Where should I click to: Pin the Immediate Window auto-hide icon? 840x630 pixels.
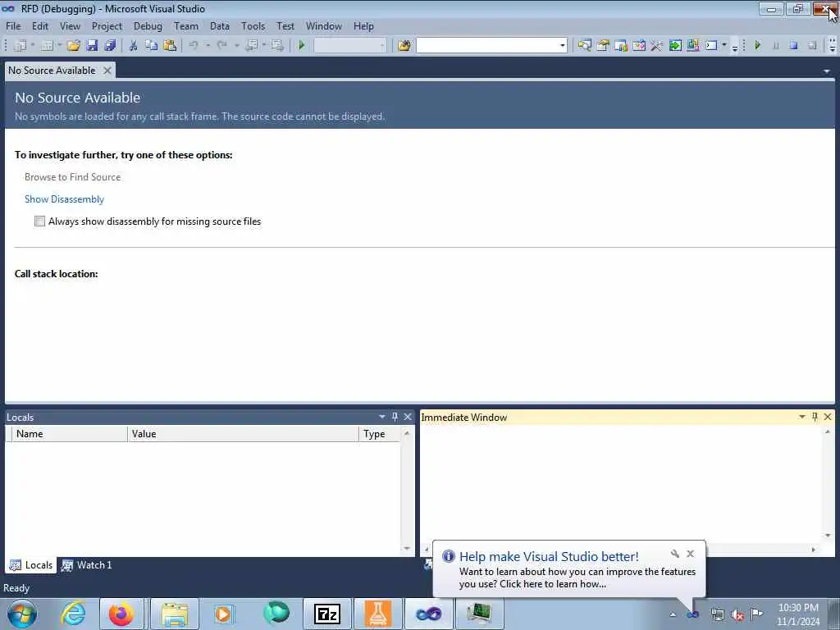tap(815, 417)
